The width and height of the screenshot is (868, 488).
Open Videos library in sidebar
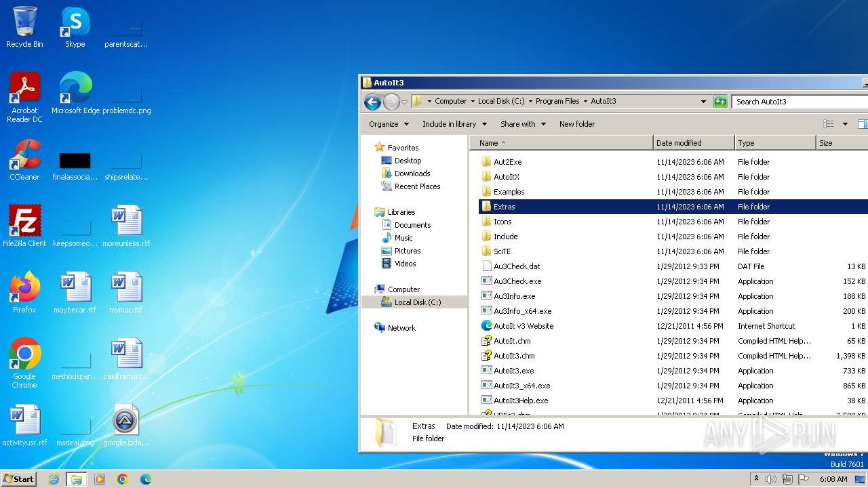pyautogui.click(x=405, y=264)
